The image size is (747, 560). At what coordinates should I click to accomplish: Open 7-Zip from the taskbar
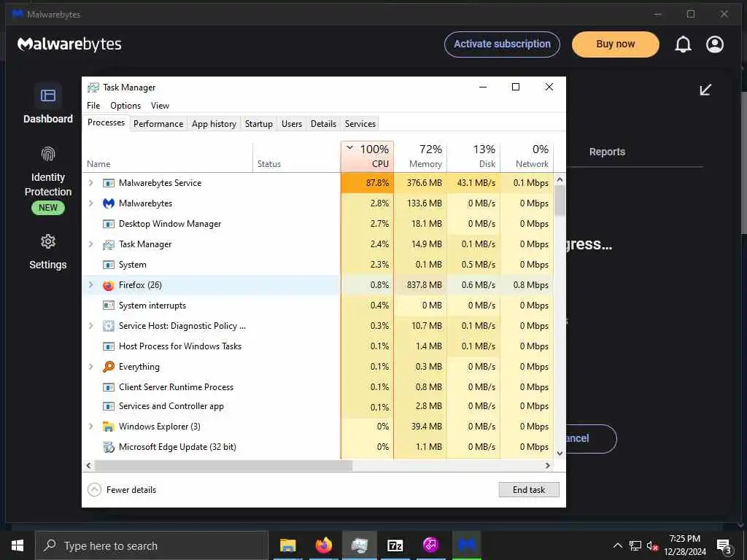(395, 545)
